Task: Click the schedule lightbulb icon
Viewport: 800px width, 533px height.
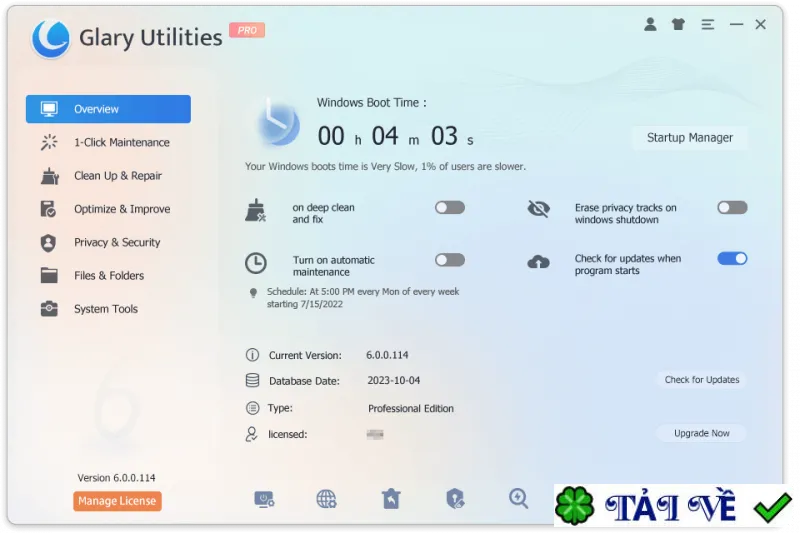Action: [x=253, y=293]
